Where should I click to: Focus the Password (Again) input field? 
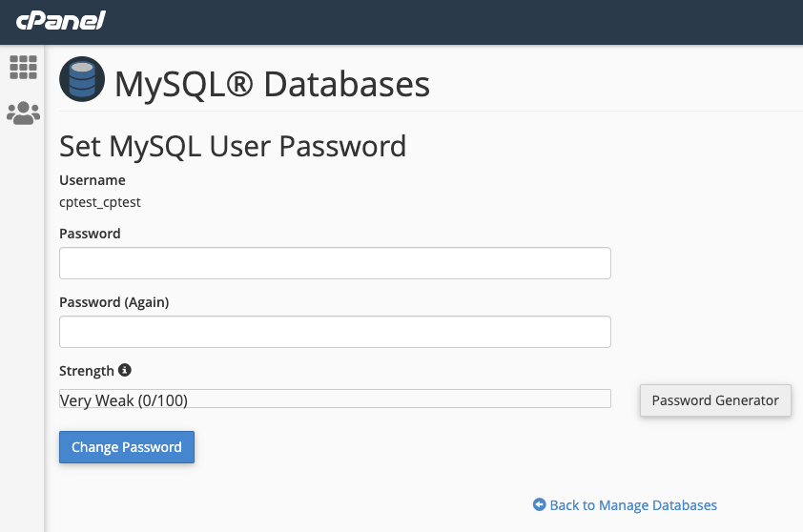click(x=335, y=332)
